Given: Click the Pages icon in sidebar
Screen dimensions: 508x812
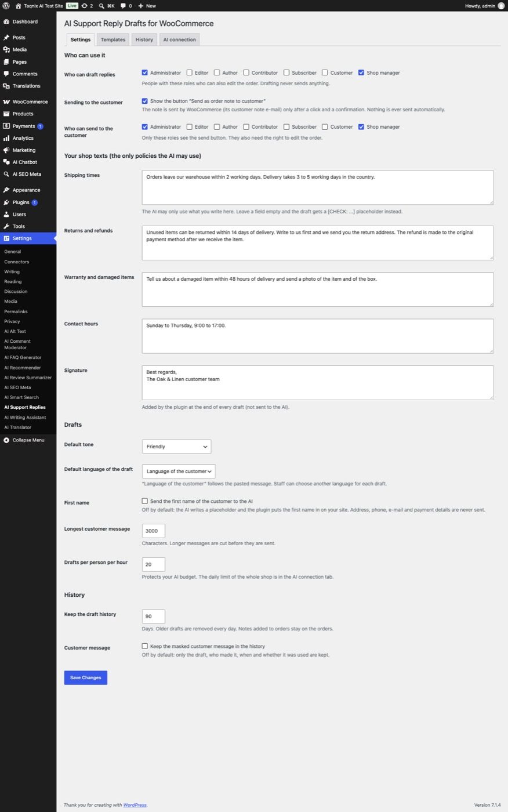Looking at the screenshot, I should coord(6,62).
